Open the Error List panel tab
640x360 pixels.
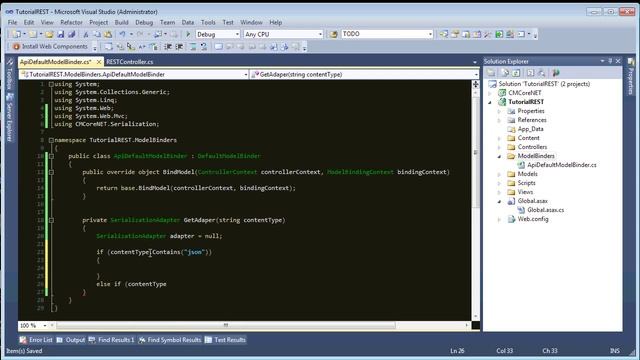[x=36, y=340]
